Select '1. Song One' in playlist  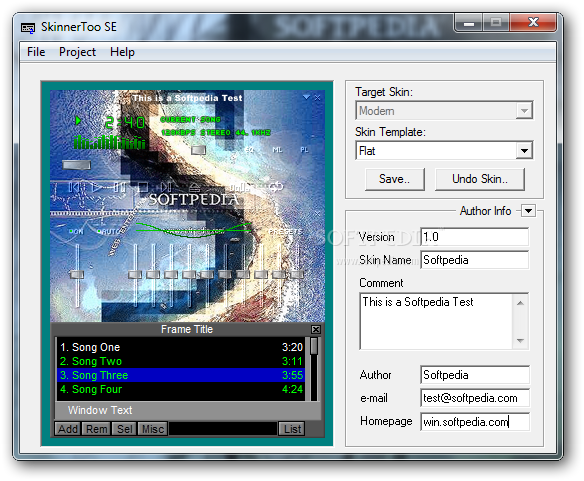point(181,347)
